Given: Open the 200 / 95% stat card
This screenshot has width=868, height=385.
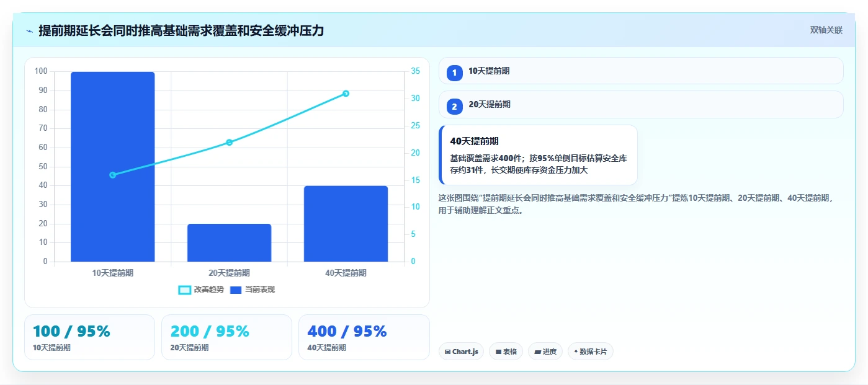Looking at the screenshot, I should click(x=226, y=337).
